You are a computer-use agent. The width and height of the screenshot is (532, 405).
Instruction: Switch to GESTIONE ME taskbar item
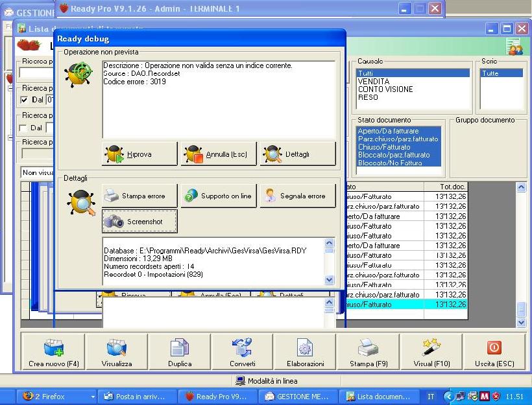tap(298, 396)
